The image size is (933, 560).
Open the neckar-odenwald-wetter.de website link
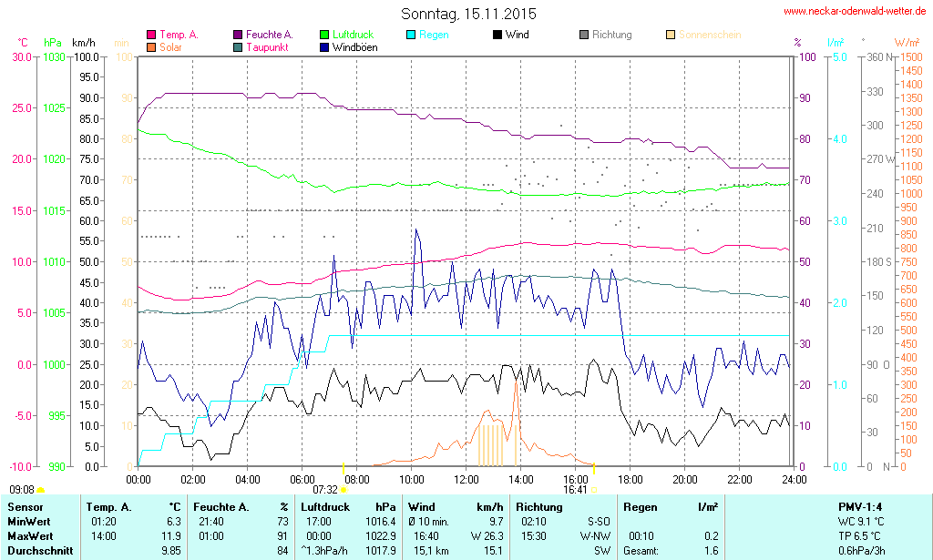click(x=854, y=12)
